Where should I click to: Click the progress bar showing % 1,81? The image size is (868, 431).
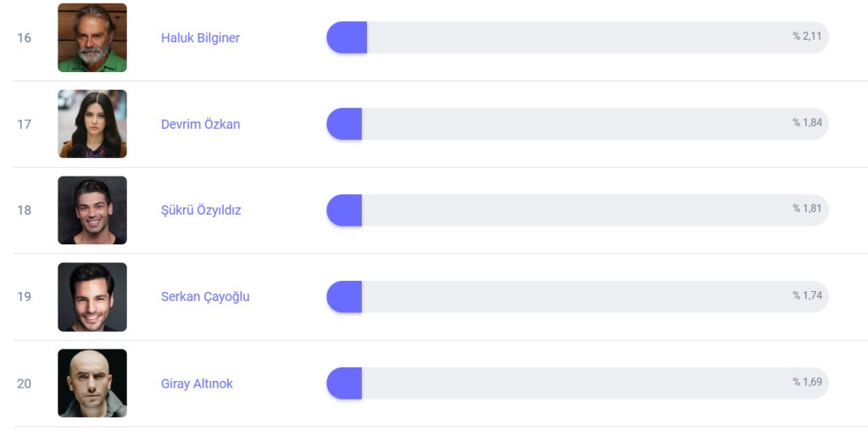[x=576, y=210]
